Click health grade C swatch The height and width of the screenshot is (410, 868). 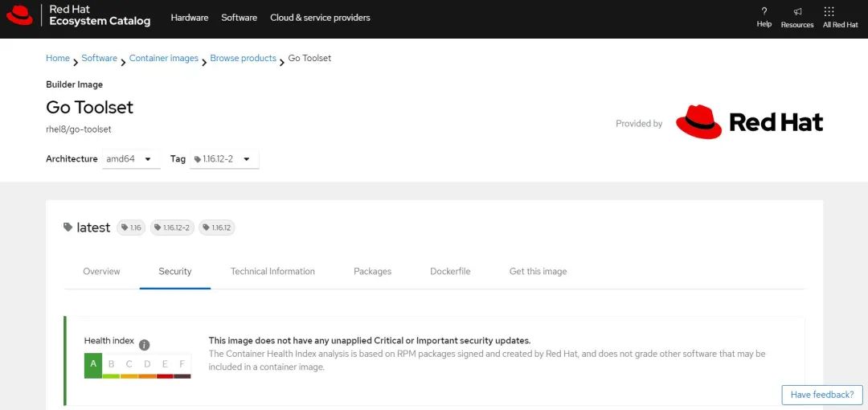129,367
